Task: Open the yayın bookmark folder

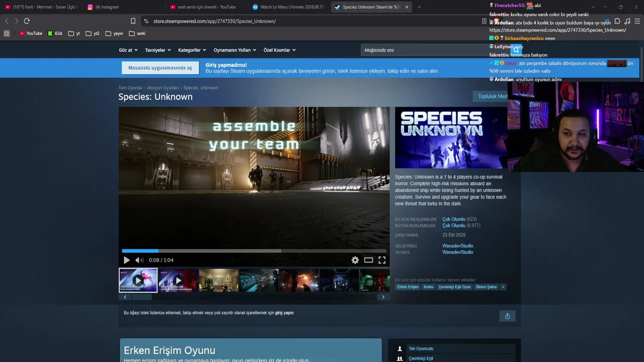Action: pos(114,34)
